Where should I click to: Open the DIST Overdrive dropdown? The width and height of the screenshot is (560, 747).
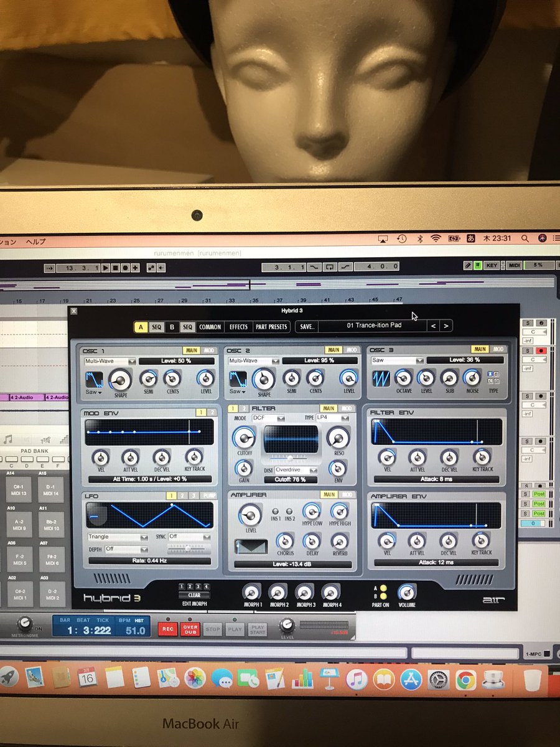296,470
